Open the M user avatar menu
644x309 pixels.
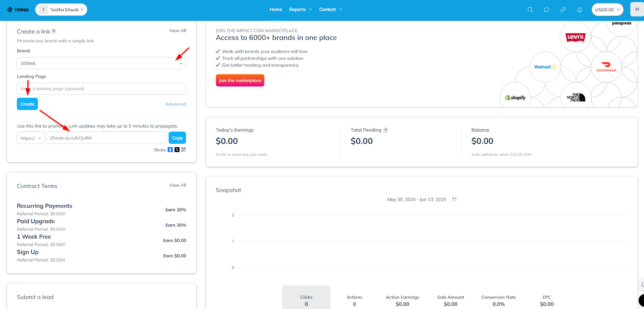point(637,9)
